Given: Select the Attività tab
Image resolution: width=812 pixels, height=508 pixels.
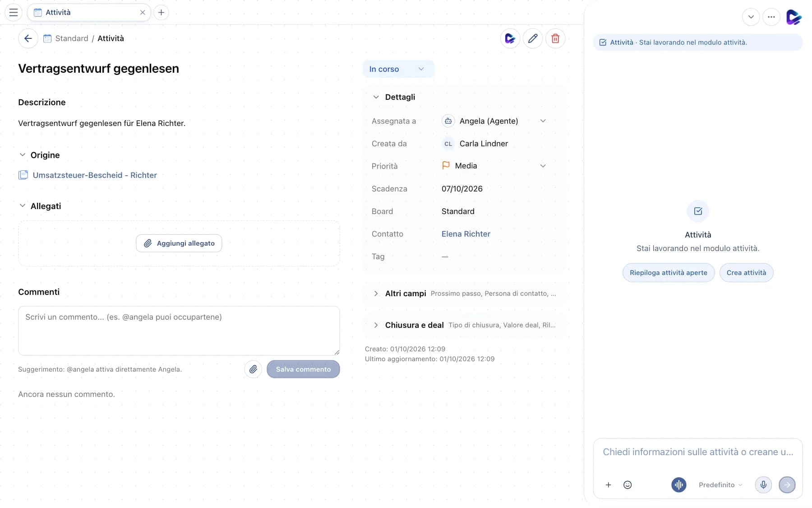Looking at the screenshot, I should [x=89, y=12].
